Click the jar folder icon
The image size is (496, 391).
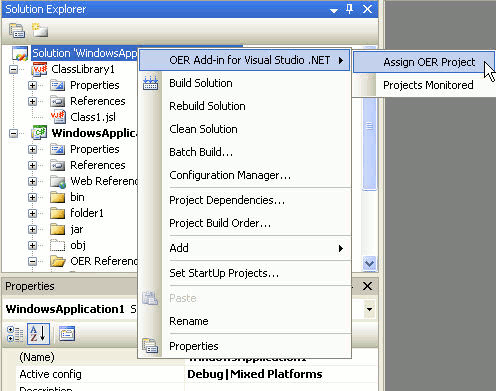pos(57,229)
